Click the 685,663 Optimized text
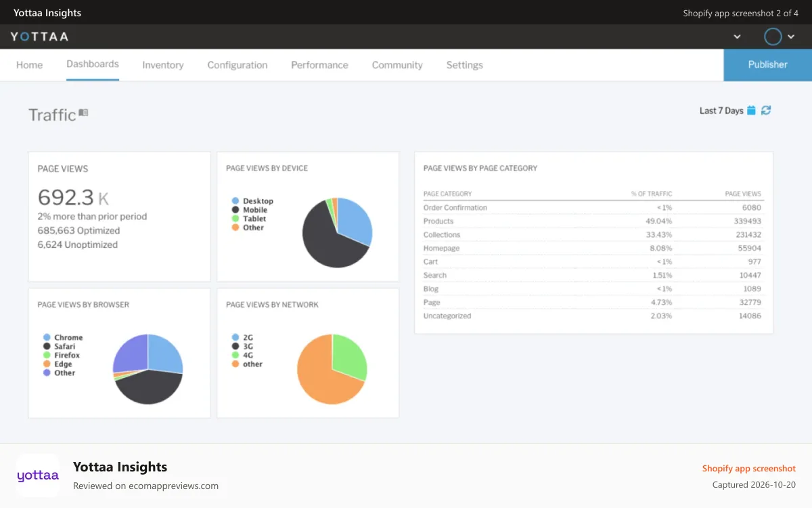Image resolution: width=812 pixels, height=508 pixels. [x=78, y=230]
